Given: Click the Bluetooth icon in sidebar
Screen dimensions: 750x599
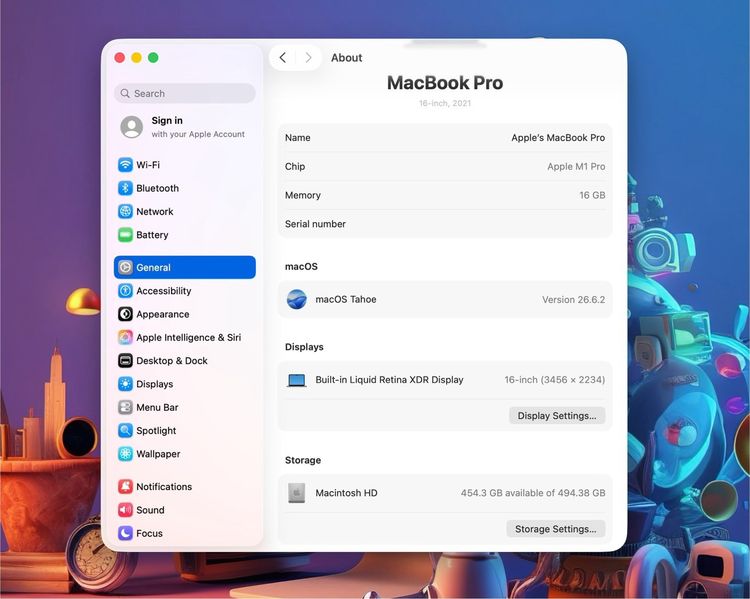Looking at the screenshot, I should (x=125, y=188).
